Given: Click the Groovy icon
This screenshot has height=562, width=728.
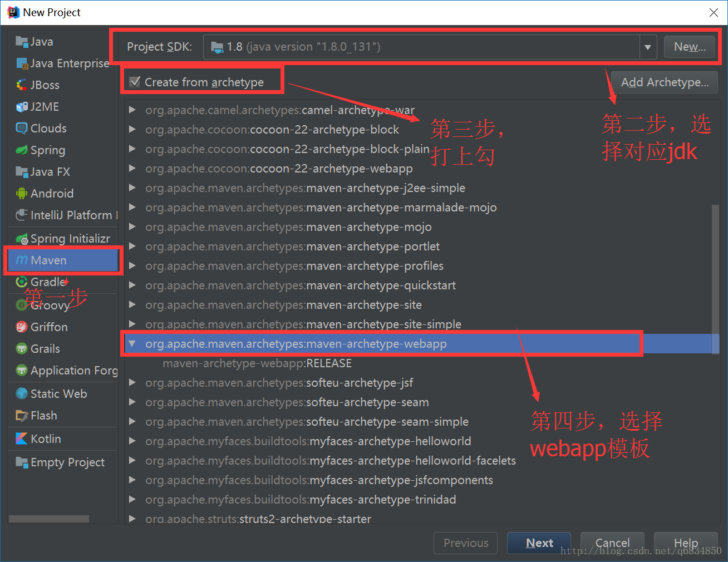Looking at the screenshot, I should (x=22, y=305).
